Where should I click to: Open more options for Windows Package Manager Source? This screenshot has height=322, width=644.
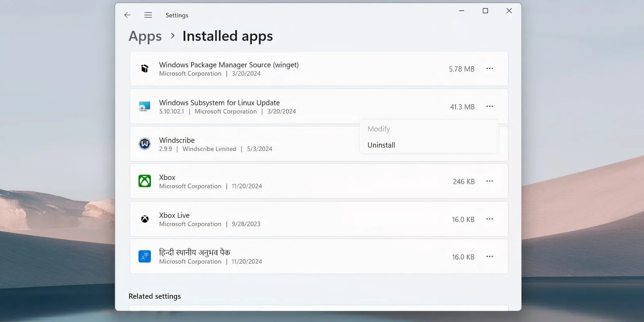click(489, 68)
